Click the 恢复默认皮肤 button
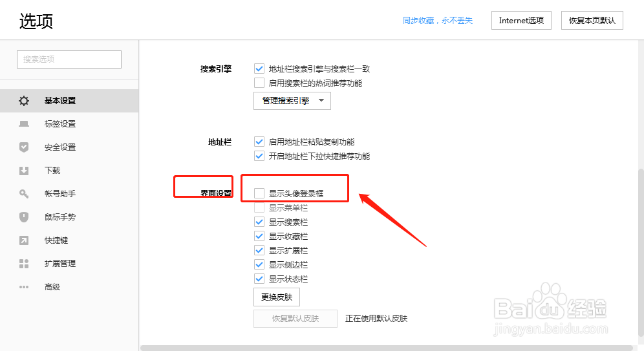This screenshot has height=351, width=644. tap(295, 319)
